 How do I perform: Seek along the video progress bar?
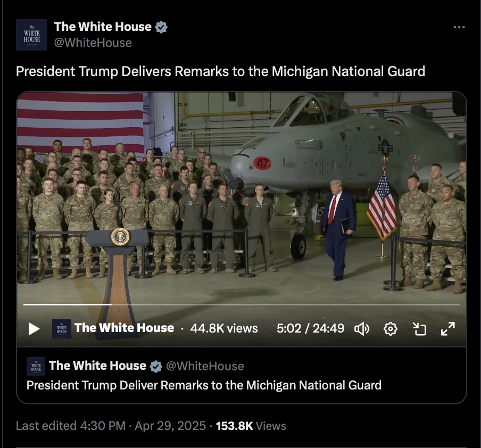point(242,304)
